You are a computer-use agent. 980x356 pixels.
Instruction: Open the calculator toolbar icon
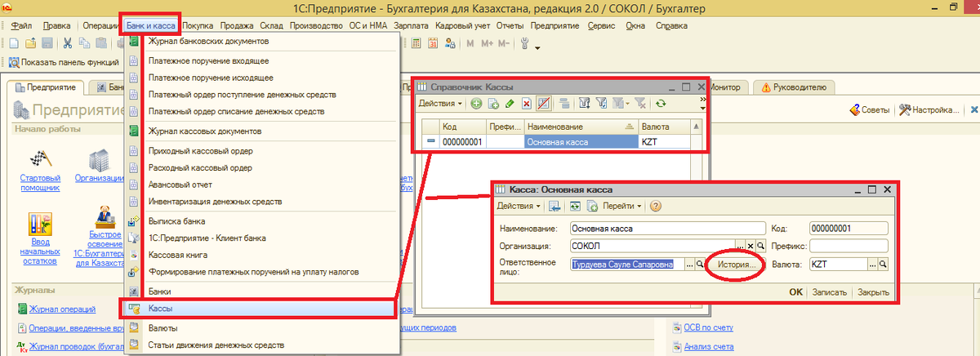click(x=414, y=43)
